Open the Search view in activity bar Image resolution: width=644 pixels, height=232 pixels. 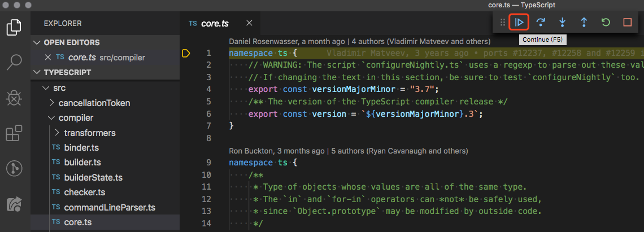coord(14,62)
